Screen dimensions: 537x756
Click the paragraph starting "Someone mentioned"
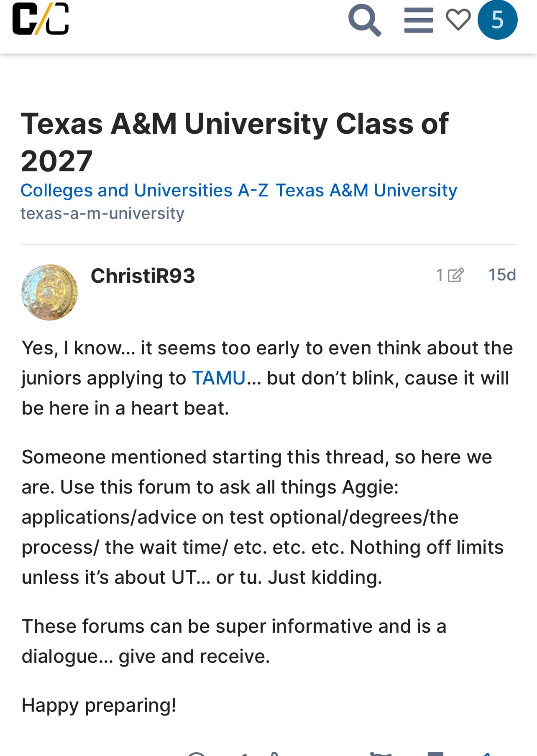click(263, 517)
